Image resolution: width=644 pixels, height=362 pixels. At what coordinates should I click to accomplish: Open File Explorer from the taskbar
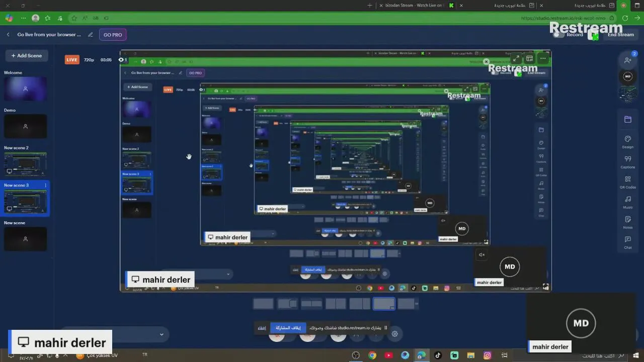471,355
